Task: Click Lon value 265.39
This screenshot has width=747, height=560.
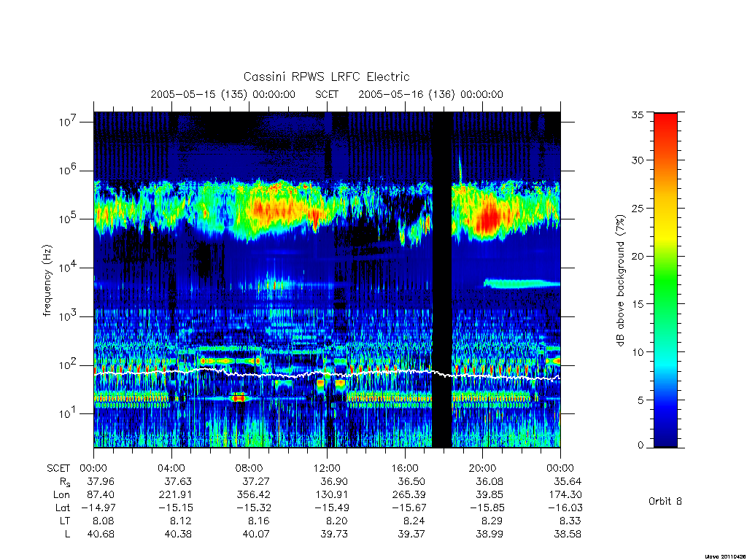Action: (409, 495)
